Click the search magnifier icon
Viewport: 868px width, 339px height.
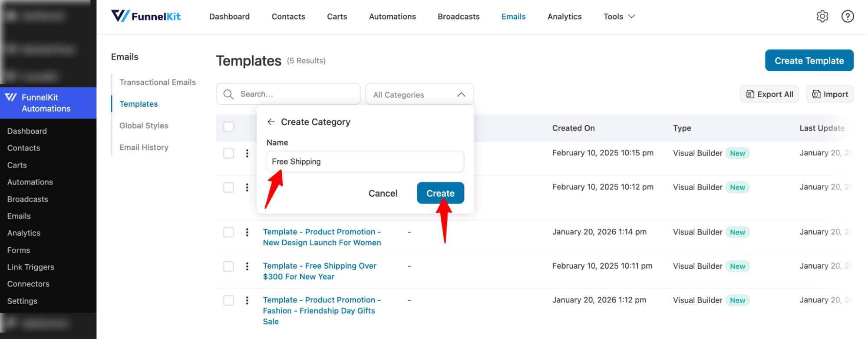point(228,94)
